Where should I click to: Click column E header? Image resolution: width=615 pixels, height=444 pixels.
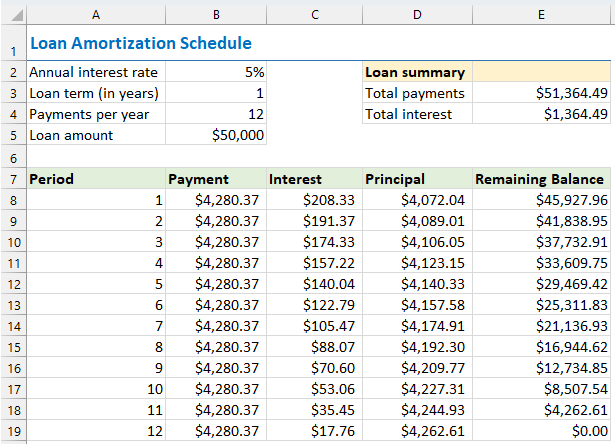pyautogui.click(x=541, y=13)
